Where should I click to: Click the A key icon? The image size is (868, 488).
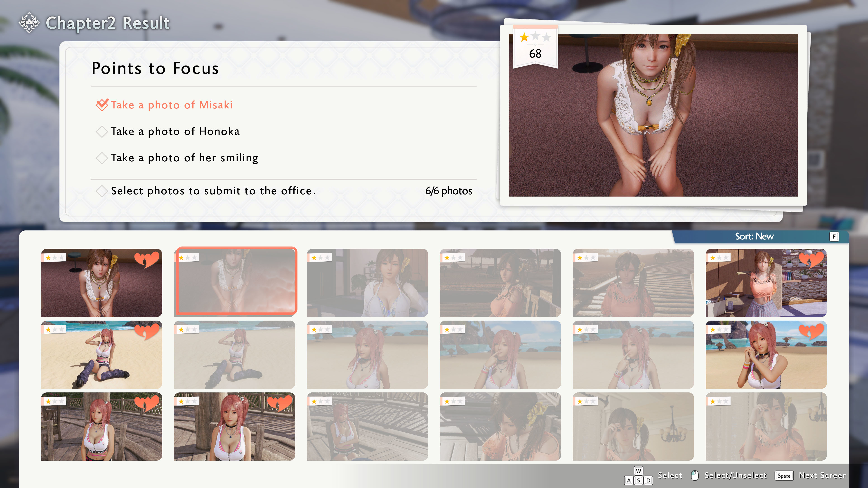click(629, 480)
